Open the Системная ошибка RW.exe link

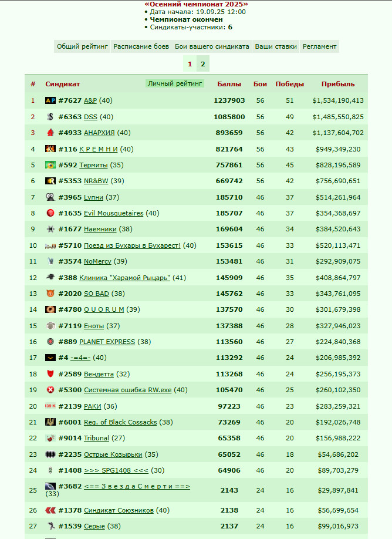(128, 390)
